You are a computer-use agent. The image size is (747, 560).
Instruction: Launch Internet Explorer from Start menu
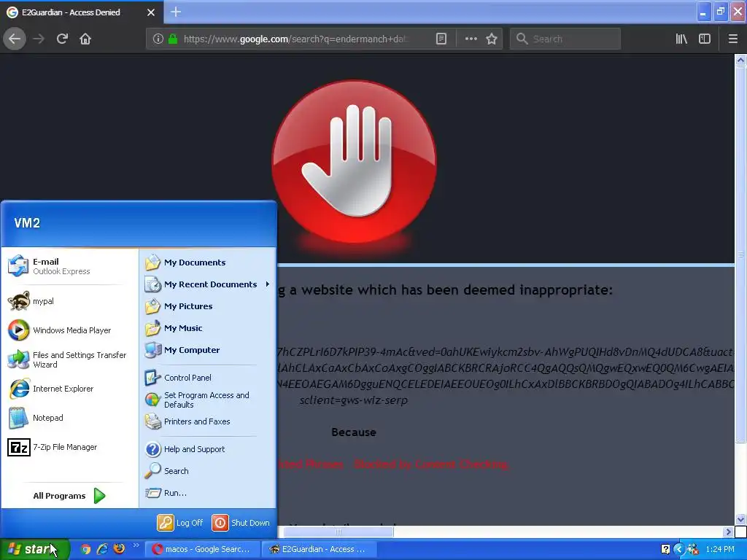click(x=69, y=389)
